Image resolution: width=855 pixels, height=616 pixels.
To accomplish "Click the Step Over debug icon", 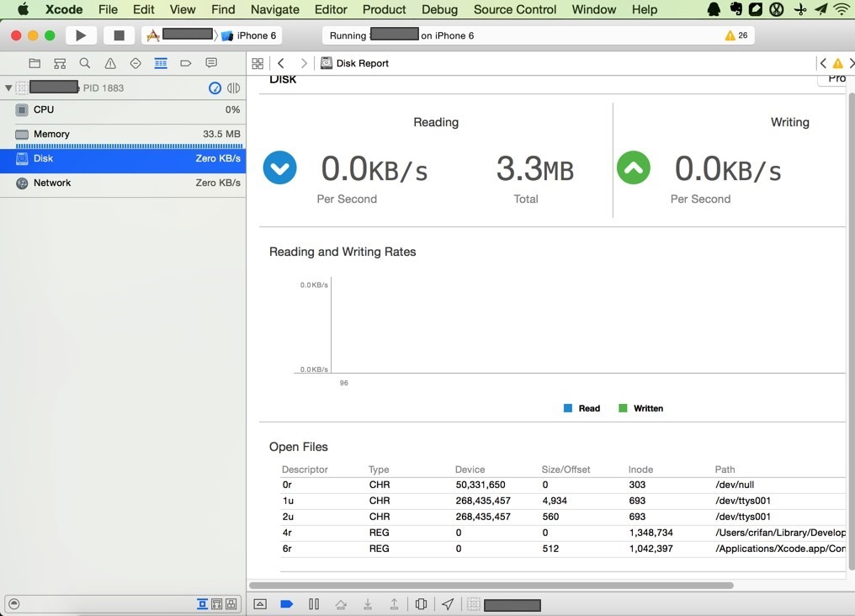I will coord(341,604).
